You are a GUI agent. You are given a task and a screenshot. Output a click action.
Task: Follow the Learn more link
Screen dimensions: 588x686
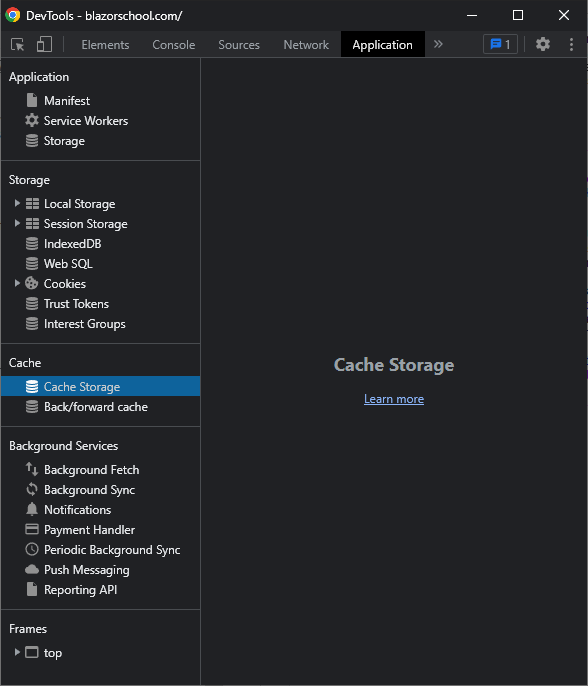pyautogui.click(x=394, y=399)
